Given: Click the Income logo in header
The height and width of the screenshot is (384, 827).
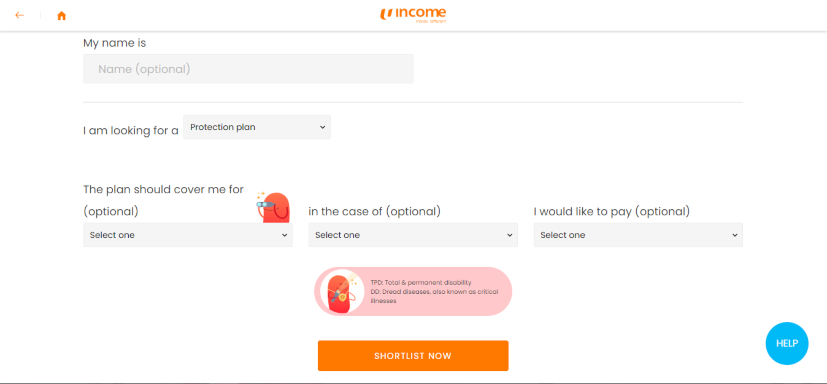Looking at the screenshot, I should pos(413,15).
